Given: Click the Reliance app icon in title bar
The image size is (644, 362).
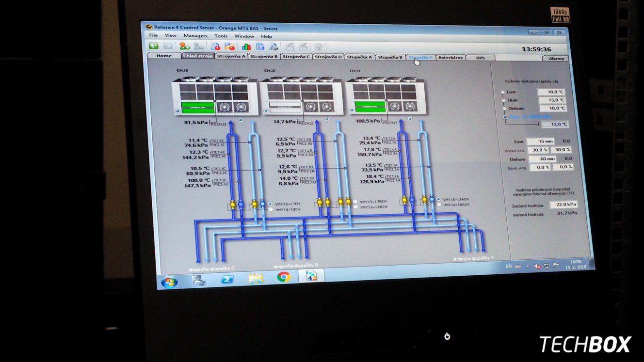Looking at the screenshot, I should (149, 27).
